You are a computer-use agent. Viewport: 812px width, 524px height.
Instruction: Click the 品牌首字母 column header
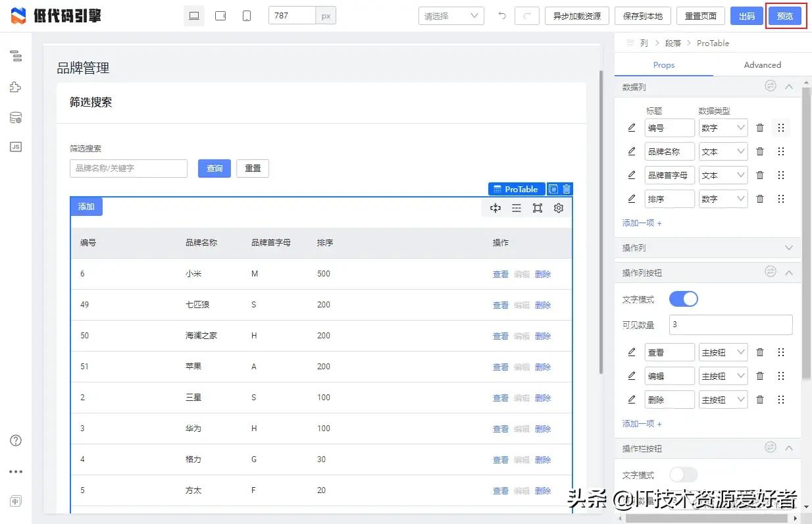point(271,243)
